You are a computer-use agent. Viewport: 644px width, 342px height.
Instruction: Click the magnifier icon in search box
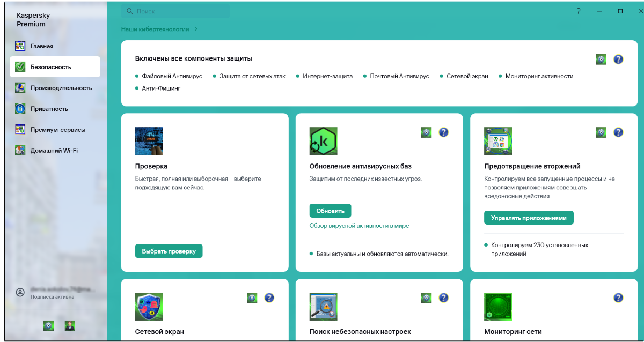click(130, 11)
